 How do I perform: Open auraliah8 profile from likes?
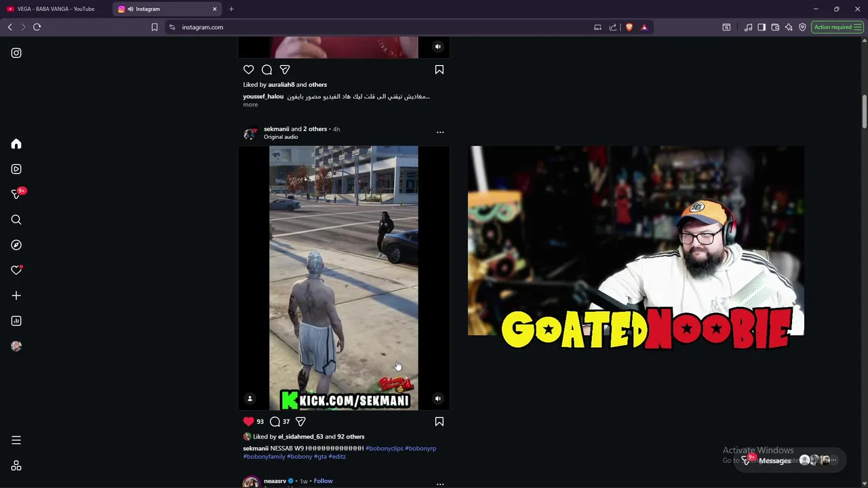[x=281, y=85]
